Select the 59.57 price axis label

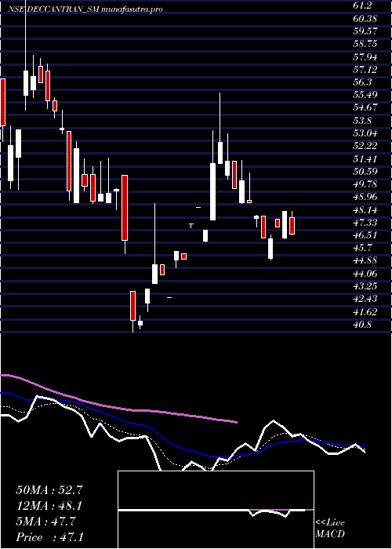tap(365, 31)
